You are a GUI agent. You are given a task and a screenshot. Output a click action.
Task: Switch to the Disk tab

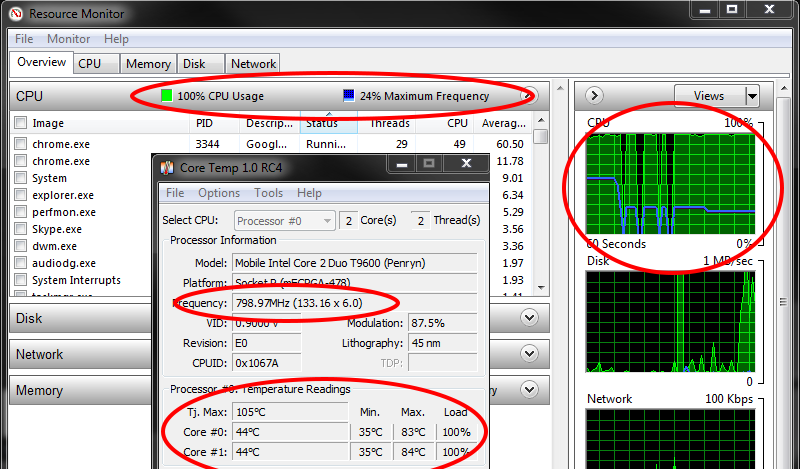click(x=201, y=64)
